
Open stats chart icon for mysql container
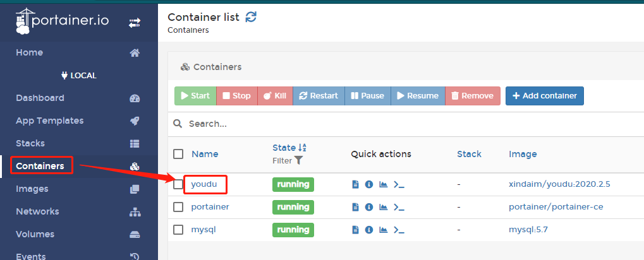(x=383, y=230)
